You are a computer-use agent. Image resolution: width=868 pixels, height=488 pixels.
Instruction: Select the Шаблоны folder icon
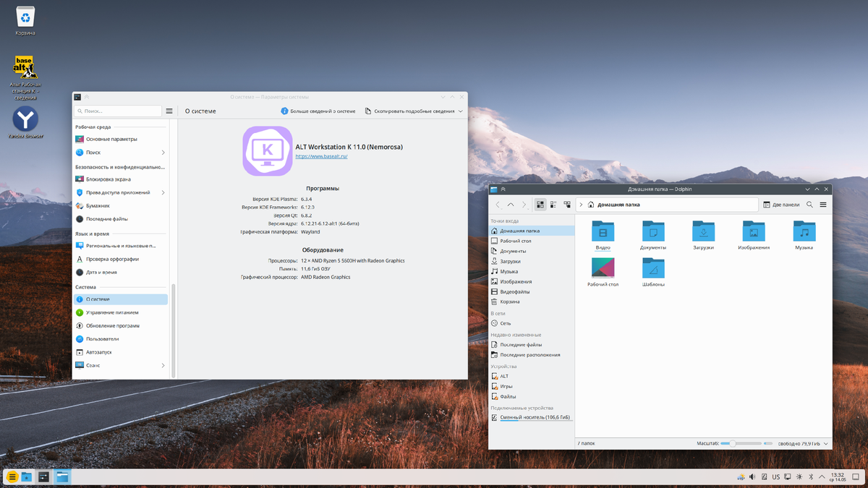click(x=653, y=268)
